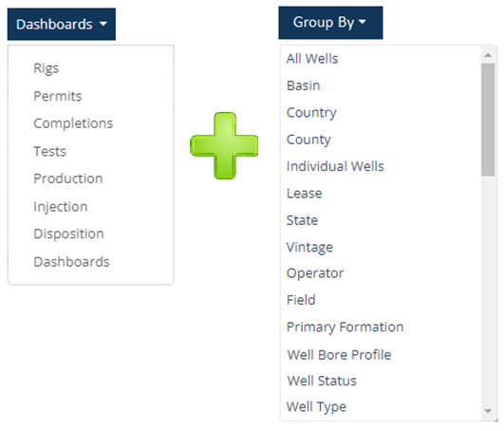Image resolution: width=504 pixels, height=431 pixels.
Task: Select Operator in Group By list
Action: [315, 273]
